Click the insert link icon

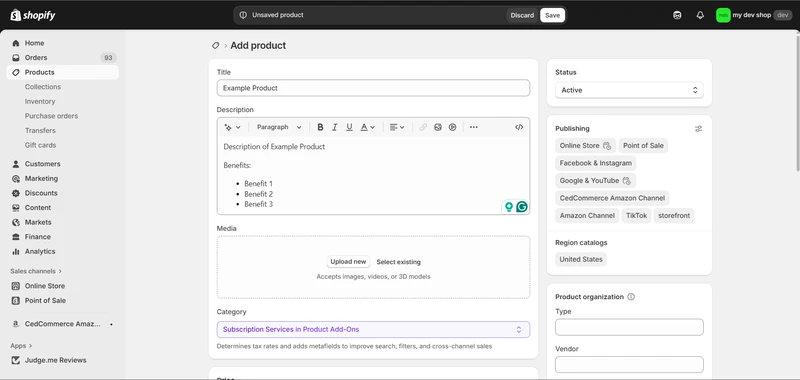(423, 127)
